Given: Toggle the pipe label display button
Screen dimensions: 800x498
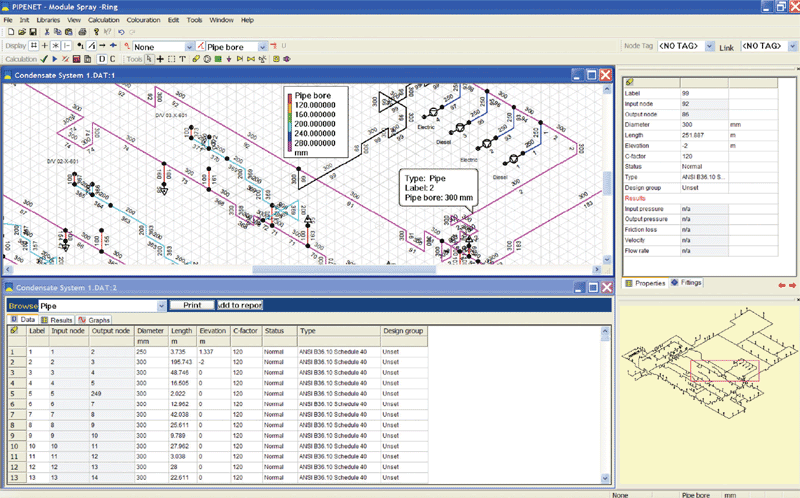Looking at the screenshot, I should tap(91, 46).
